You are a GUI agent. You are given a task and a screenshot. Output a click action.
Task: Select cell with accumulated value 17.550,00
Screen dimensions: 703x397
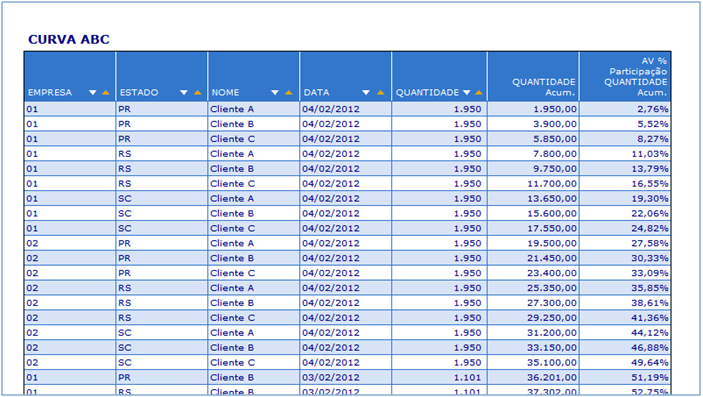(533, 228)
